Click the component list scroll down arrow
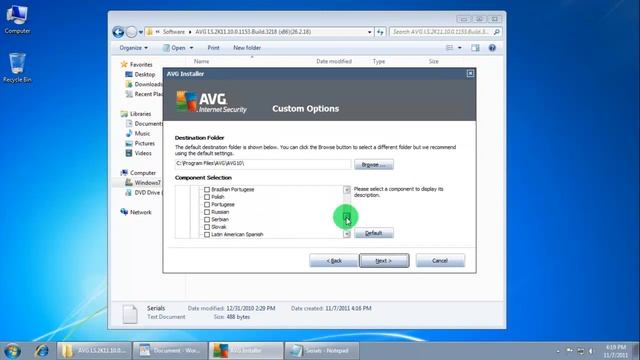This screenshot has width=640, height=360. (x=347, y=234)
